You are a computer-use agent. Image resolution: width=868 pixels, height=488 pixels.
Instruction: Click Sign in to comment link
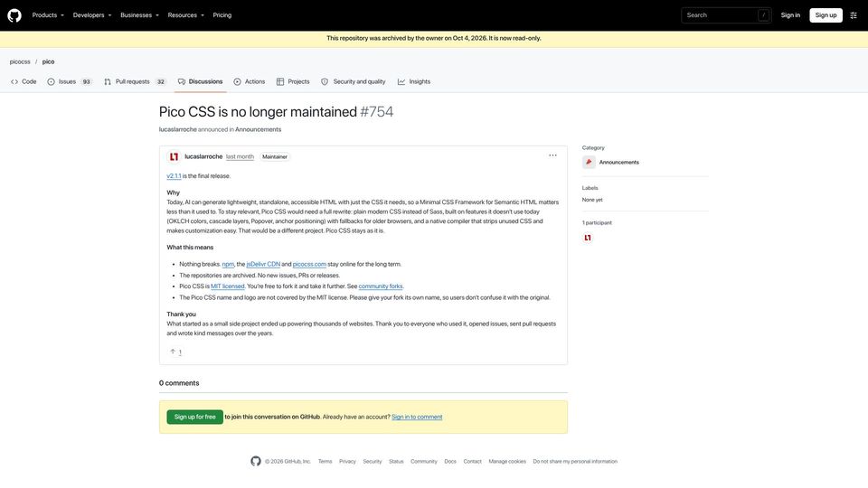[x=417, y=418]
